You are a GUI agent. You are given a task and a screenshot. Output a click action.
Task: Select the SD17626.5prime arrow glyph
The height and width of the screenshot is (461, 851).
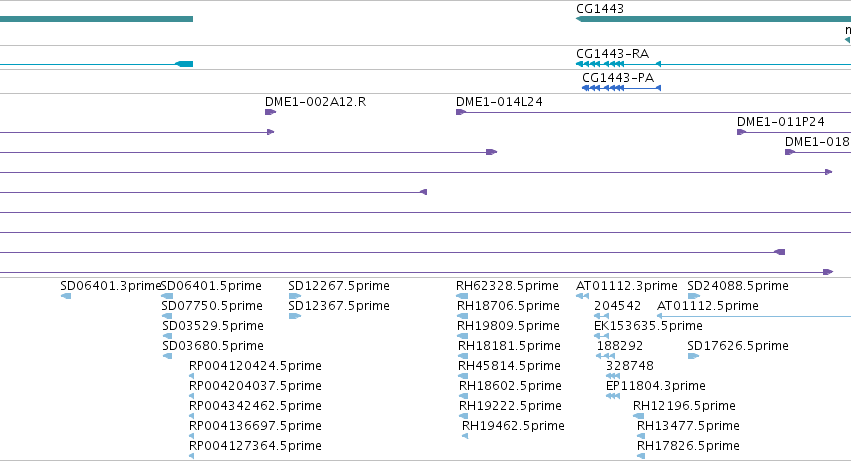click(693, 356)
